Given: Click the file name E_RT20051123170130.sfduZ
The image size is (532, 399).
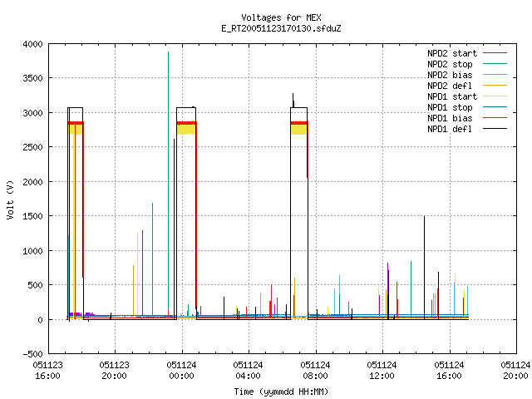Looking at the screenshot, I should click(281, 28).
